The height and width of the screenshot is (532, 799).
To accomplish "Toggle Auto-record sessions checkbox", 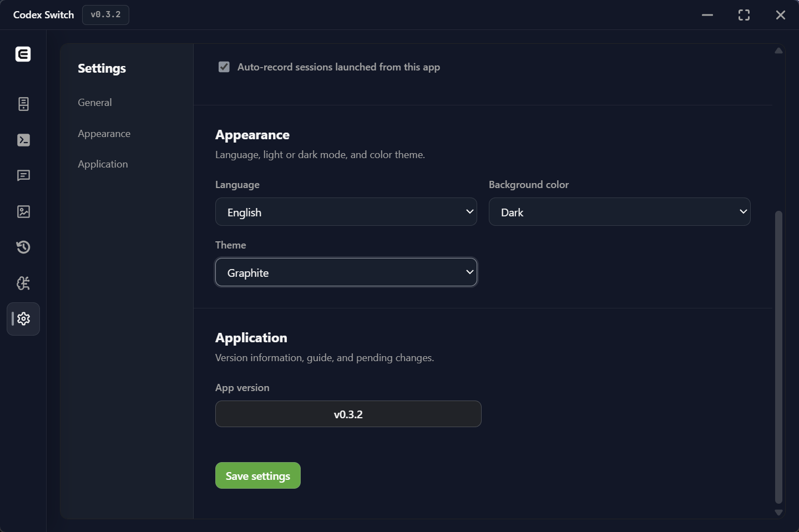I will 224,67.
